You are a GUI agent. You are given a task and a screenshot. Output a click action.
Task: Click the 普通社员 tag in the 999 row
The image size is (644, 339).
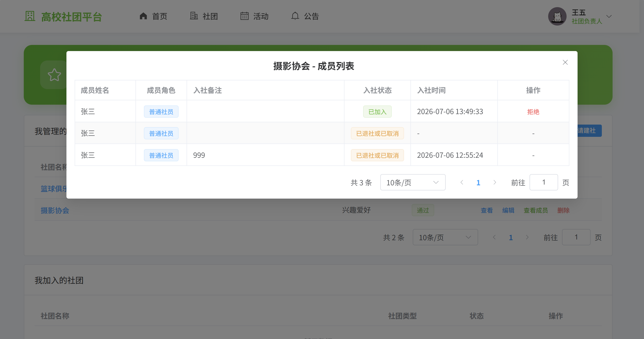tap(161, 155)
